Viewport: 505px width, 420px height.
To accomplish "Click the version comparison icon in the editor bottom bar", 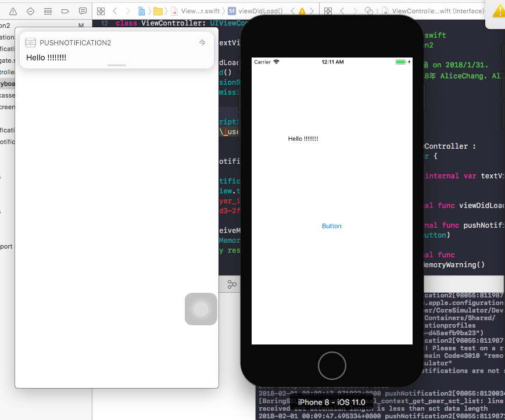I will [232, 284].
